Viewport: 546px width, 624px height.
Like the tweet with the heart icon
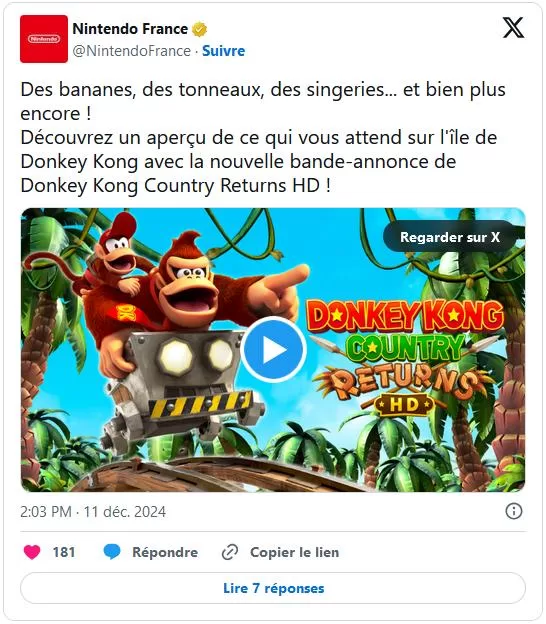tap(32, 552)
